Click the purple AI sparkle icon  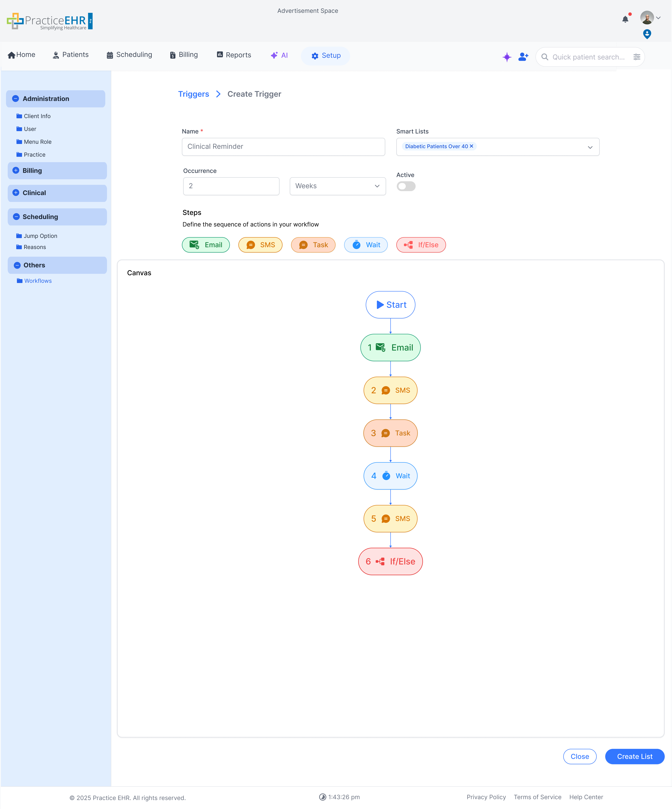[507, 57]
